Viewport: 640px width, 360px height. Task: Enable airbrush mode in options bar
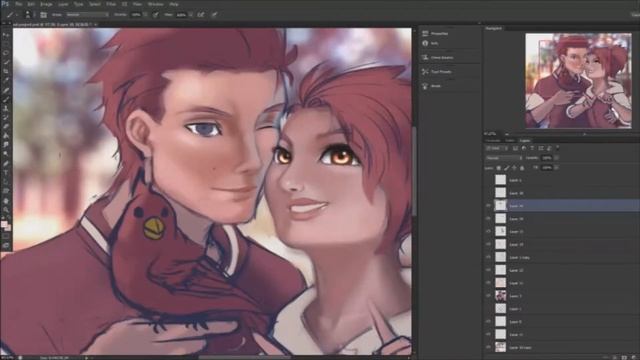(201, 15)
